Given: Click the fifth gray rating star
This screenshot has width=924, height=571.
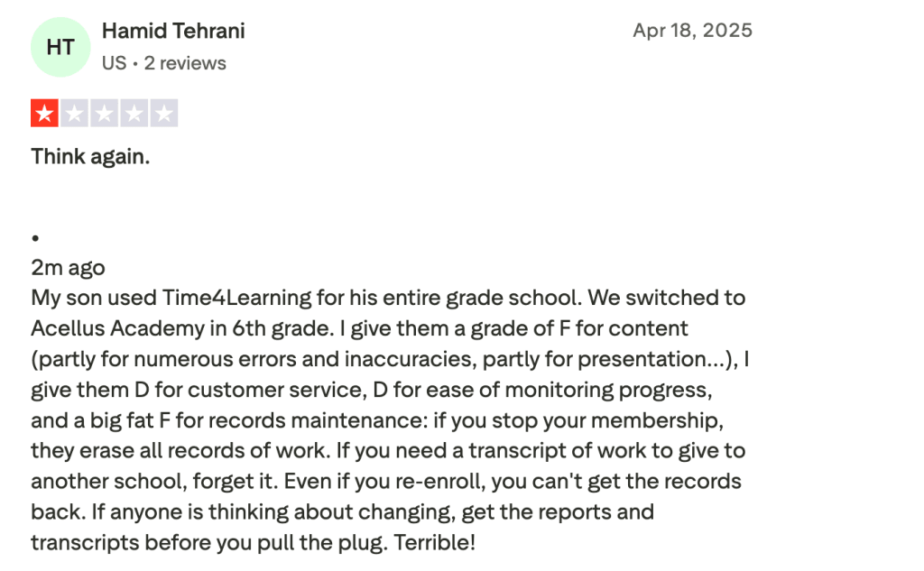Looking at the screenshot, I should pyautogui.click(x=163, y=114).
